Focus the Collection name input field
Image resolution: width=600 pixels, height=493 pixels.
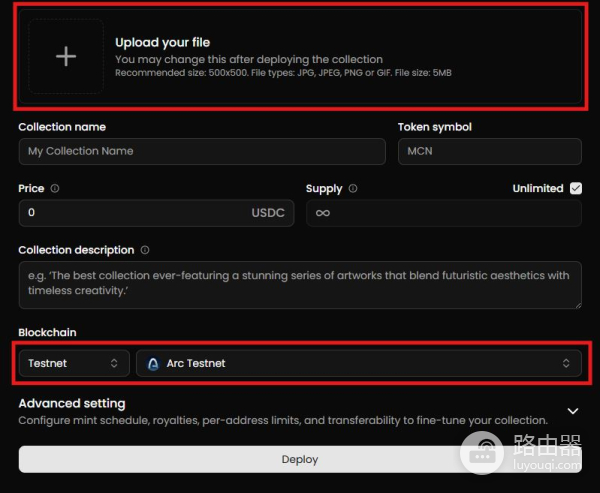201,151
